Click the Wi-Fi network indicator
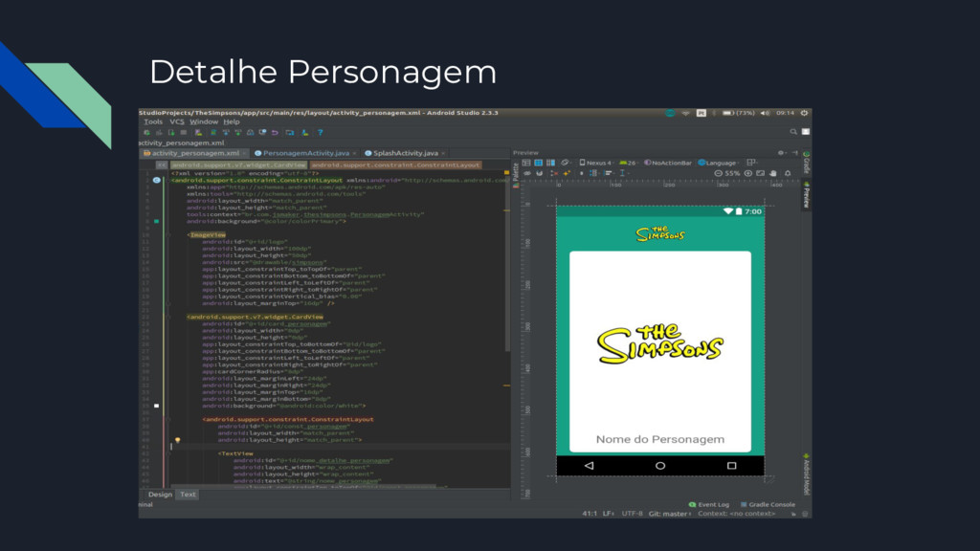Screen dimensions: 980x551 685,113
